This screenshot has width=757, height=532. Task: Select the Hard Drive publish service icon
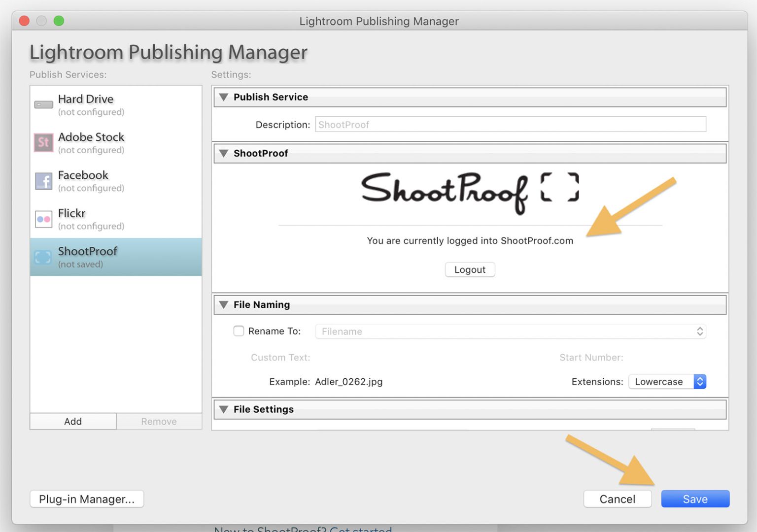coord(43,104)
